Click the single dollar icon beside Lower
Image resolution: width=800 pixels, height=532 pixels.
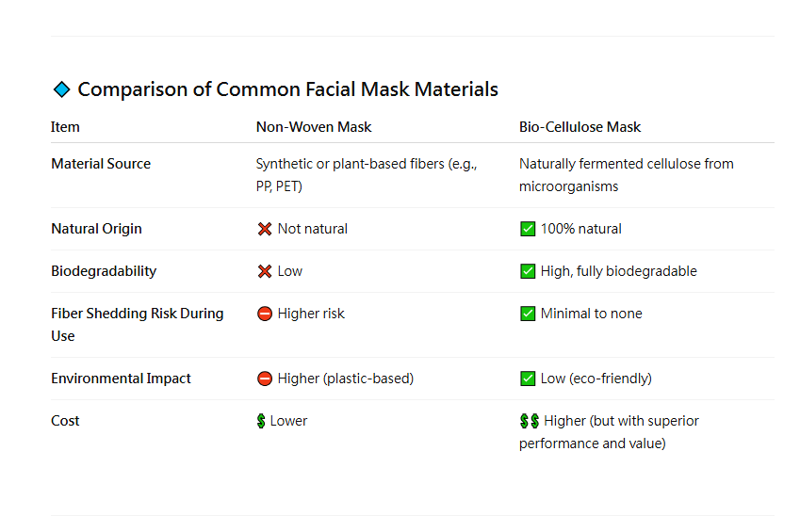point(261,421)
